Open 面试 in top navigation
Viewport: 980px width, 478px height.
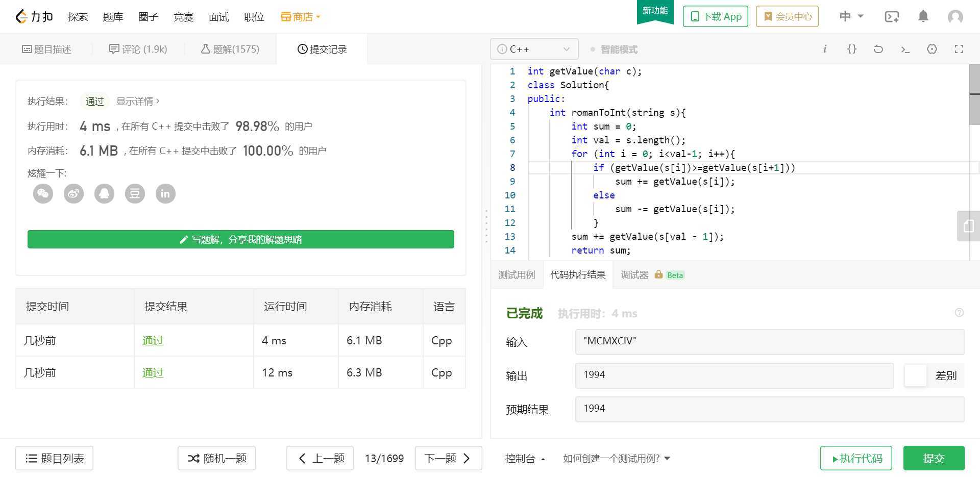[x=218, y=17]
